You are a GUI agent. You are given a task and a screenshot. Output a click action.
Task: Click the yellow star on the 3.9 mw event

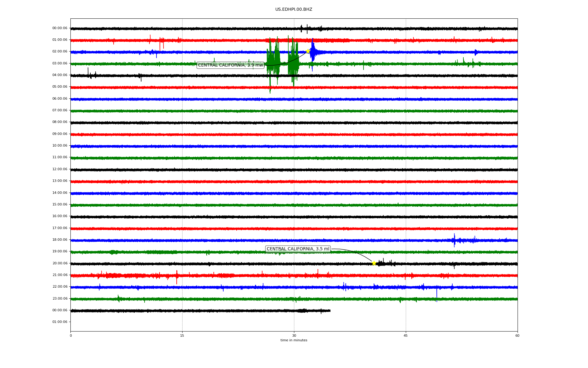(308, 51)
